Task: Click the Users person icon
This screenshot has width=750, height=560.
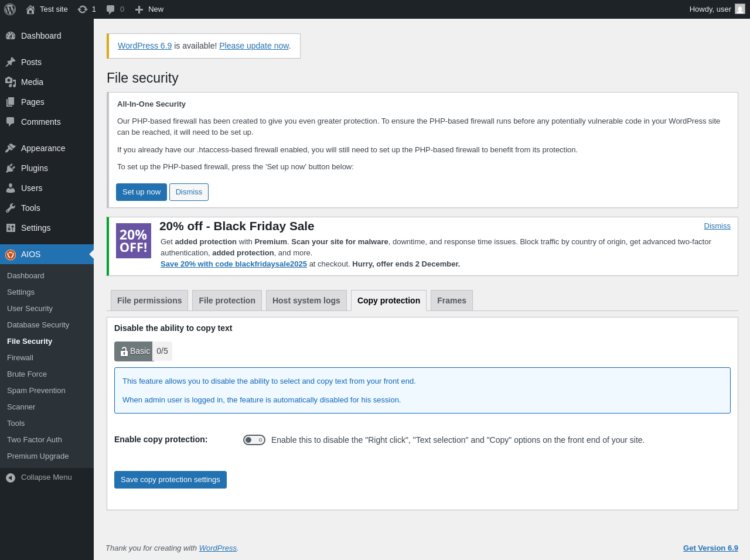Action: [11, 188]
